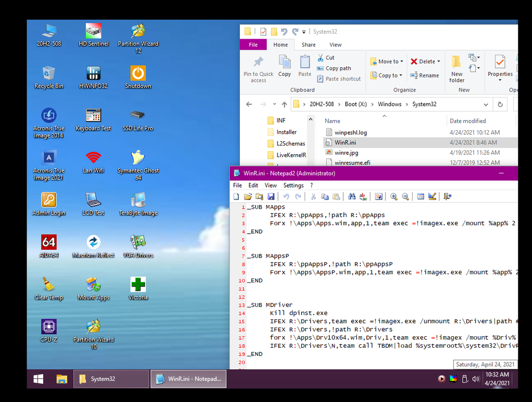Click Pin to Quick access in Explorer
This screenshot has width=532, height=402.
point(258,69)
